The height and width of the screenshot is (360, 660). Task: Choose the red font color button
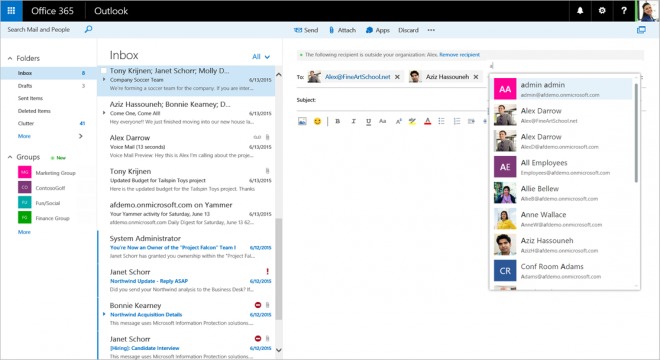coord(427,121)
